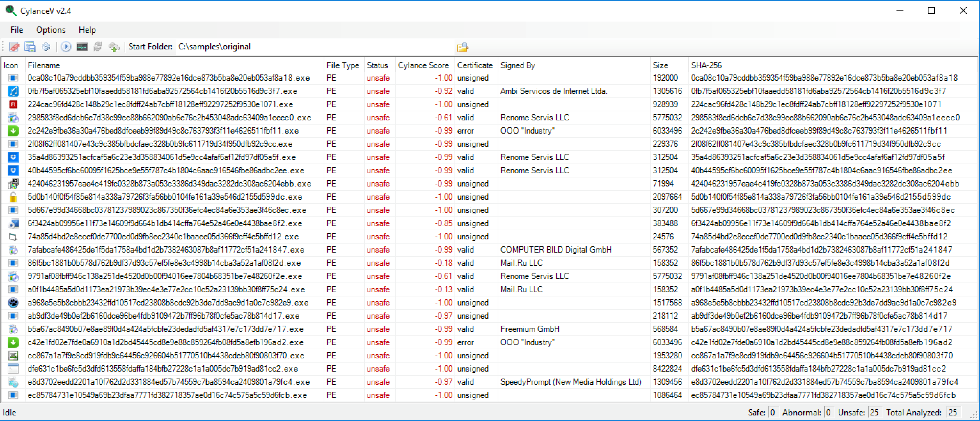Click the process monitor screen icon
This screenshot has width=980, height=421.
point(82,47)
